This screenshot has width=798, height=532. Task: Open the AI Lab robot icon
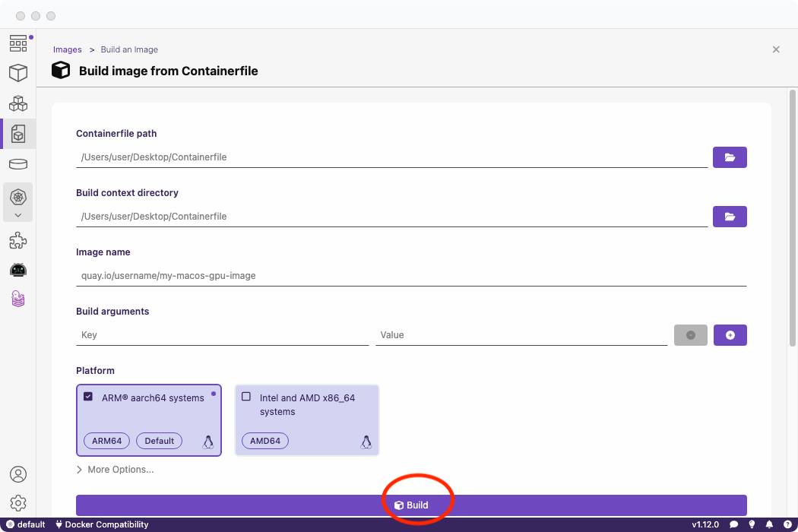[x=18, y=270]
